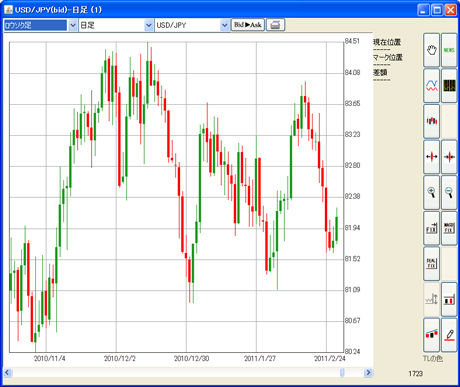Click the highlighted first combo box field

[x=35, y=25]
